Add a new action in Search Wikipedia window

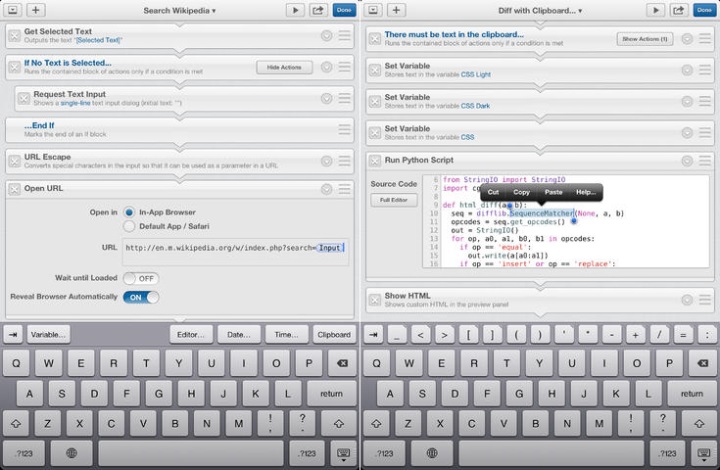[36, 10]
